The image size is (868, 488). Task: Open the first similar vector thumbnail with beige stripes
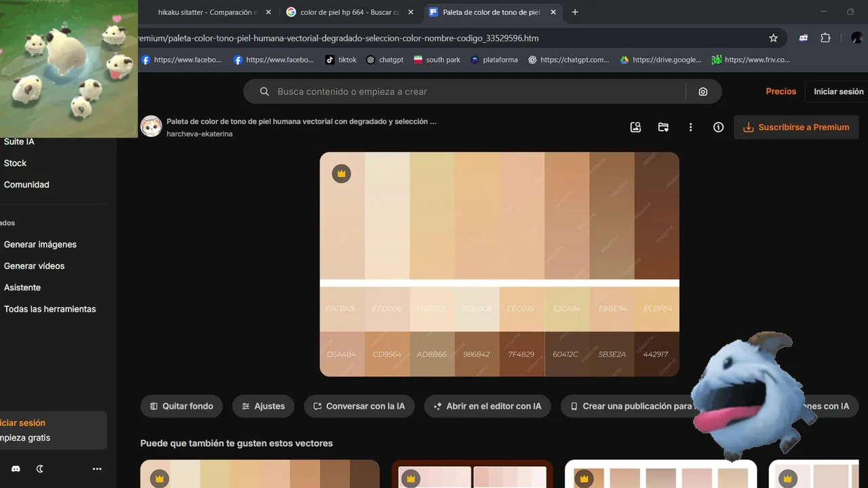click(260, 474)
